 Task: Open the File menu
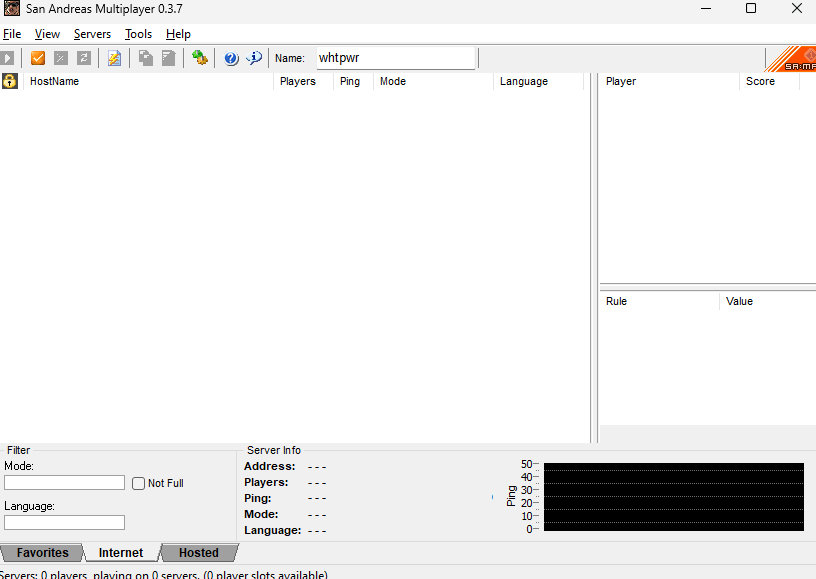12,34
